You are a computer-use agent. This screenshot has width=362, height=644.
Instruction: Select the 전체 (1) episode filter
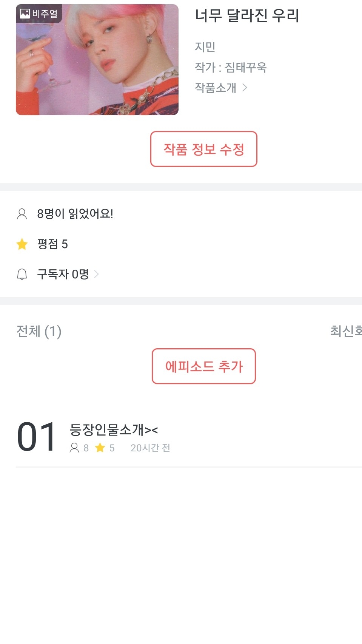click(x=39, y=331)
